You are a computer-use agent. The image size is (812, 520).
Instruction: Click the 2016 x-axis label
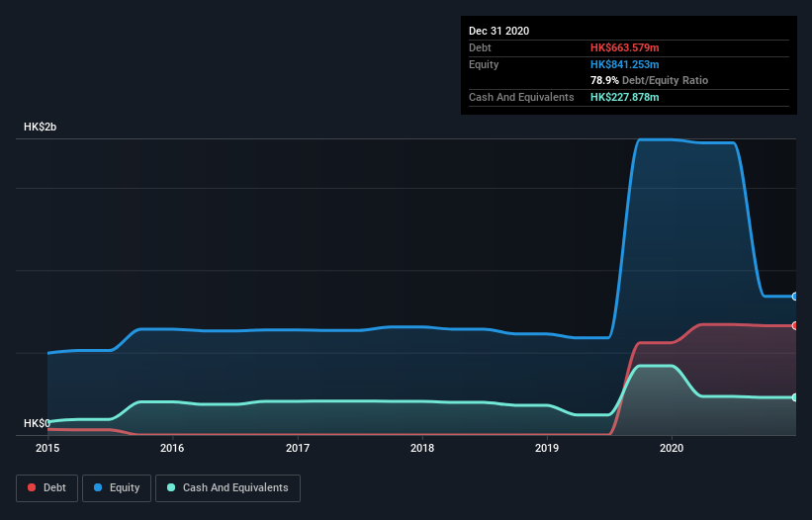tap(172, 448)
